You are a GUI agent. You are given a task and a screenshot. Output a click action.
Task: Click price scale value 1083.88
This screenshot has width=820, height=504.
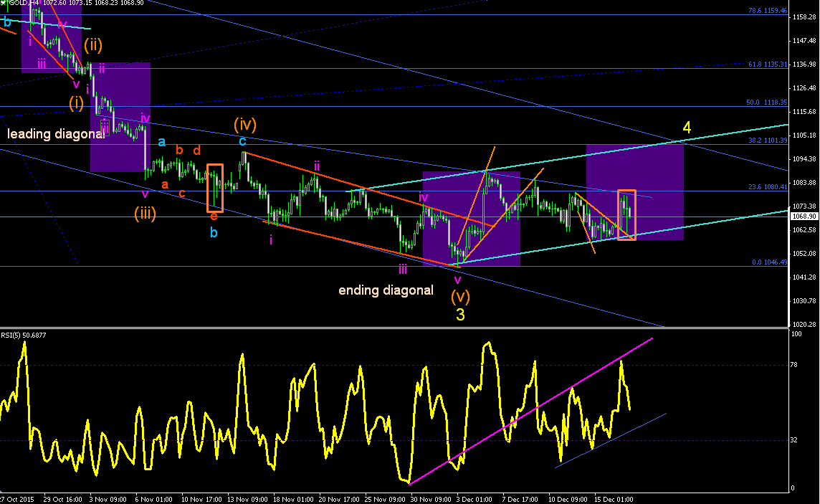coord(804,183)
